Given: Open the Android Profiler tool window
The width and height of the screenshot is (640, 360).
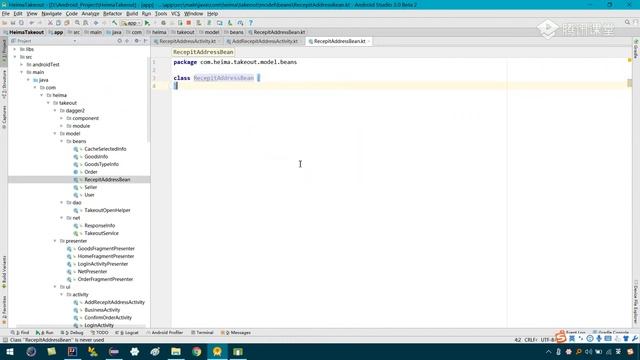Looking at the screenshot, I should click(165, 333).
